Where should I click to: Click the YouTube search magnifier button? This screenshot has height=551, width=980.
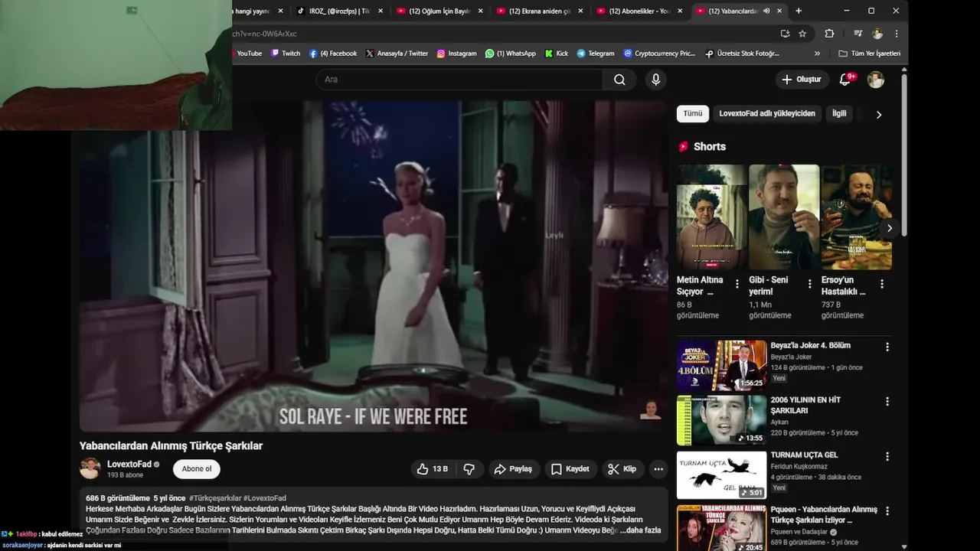pos(619,80)
